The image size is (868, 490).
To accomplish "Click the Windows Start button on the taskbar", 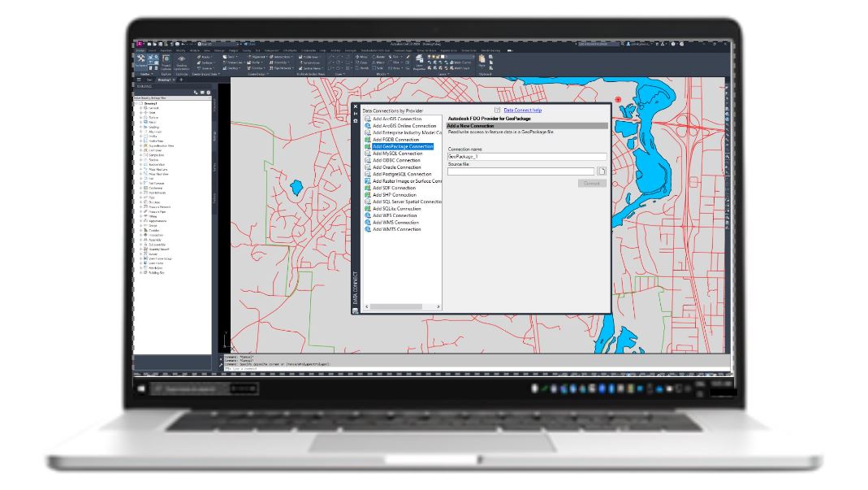I will (x=141, y=390).
